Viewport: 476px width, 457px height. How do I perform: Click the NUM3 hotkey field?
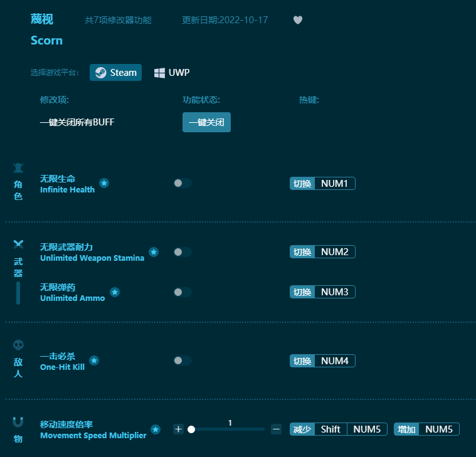(x=334, y=292)
